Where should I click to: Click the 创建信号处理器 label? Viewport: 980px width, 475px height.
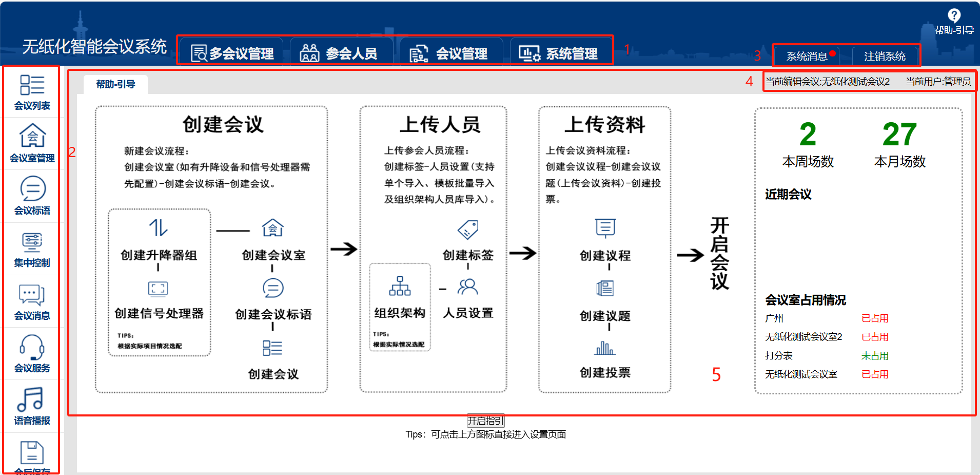point(159,313)
